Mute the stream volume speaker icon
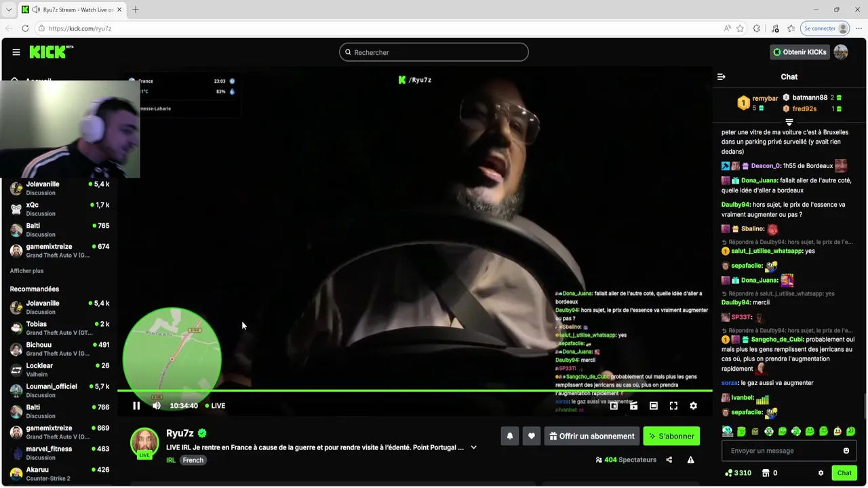This screenshot has width=868, height=488. 157,406
